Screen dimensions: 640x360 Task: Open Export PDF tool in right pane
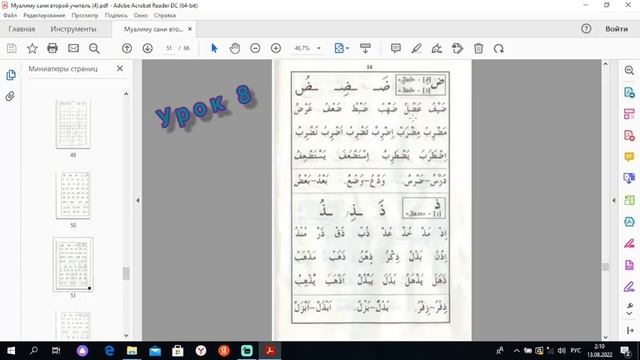[x=629, y=92]
